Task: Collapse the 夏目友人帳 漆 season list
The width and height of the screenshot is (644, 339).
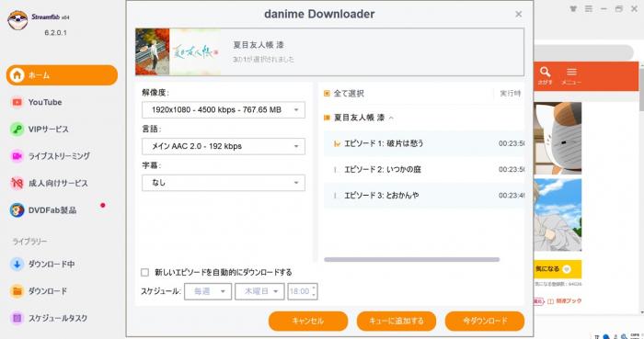Action: (x=391, y=119)
